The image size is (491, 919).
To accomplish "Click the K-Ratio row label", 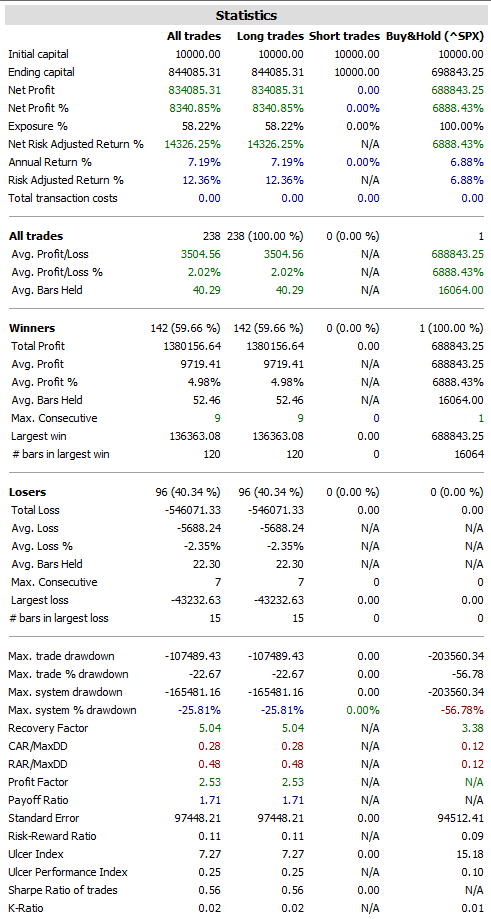I will pyautogui.click(x=26, y=908).
